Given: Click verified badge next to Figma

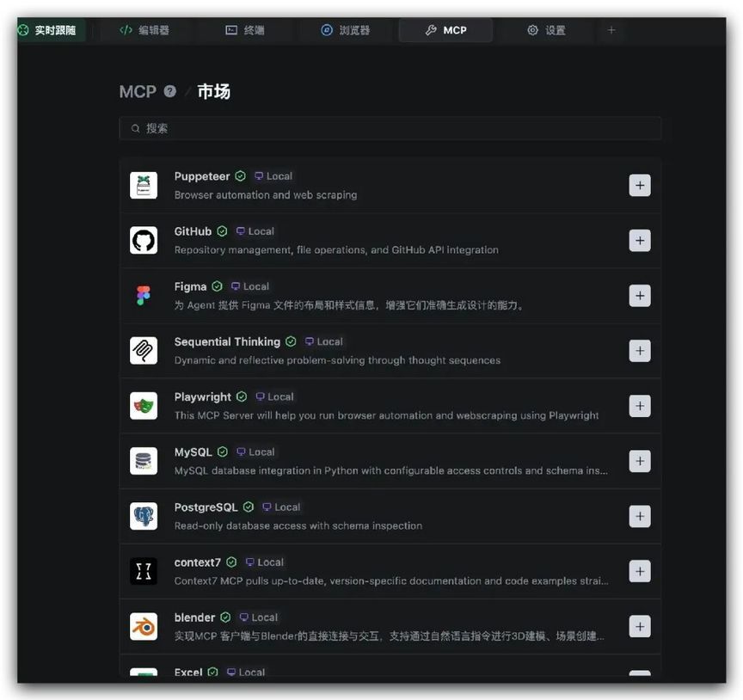Looking at the screenshot, I should tap(217, 286).
